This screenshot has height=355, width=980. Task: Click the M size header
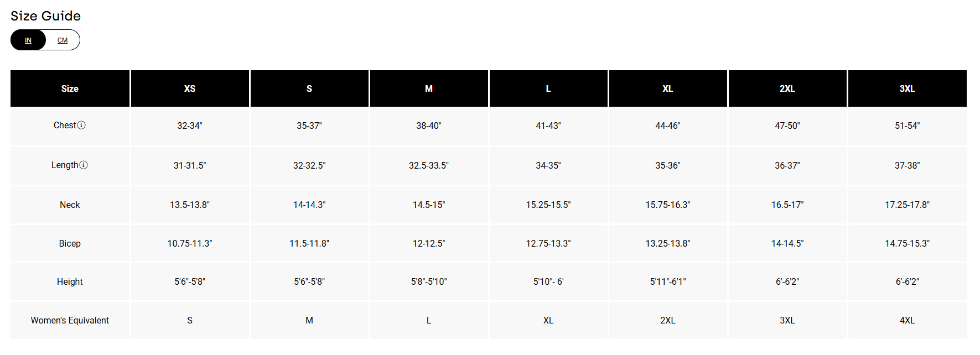click(429, 89)
